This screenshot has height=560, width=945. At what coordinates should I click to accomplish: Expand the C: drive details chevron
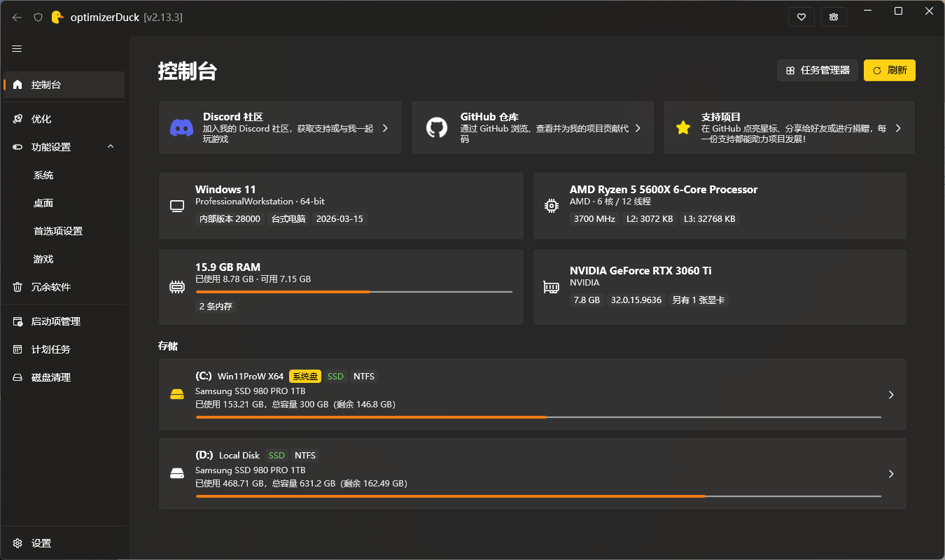891,395
